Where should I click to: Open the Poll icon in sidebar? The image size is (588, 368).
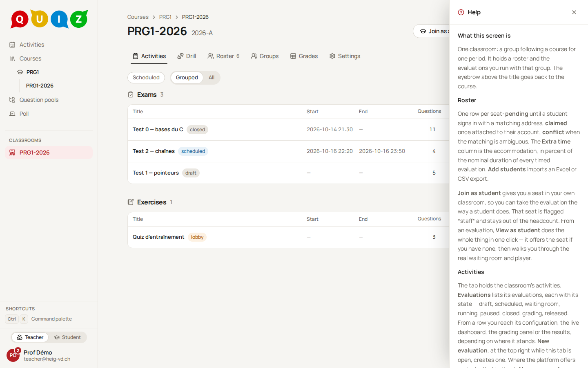(12, 114)
